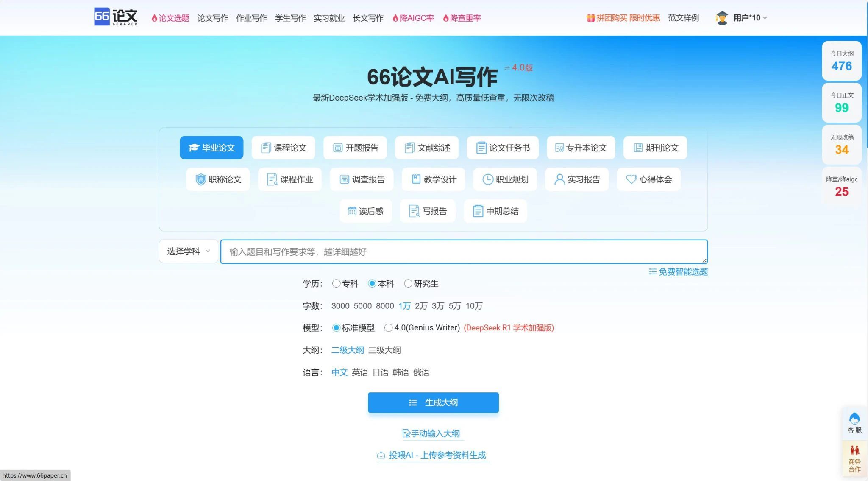
Task: Set word count to 2万
Action: [x=421, y=306]
